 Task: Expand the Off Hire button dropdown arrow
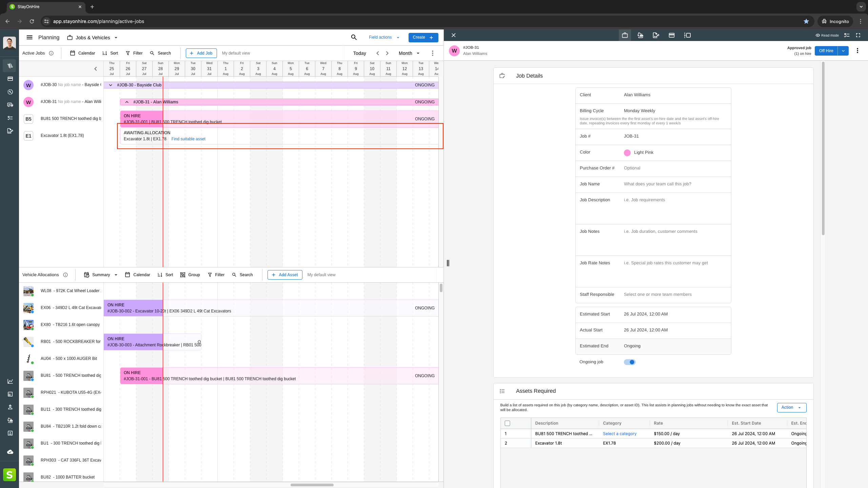click(x=843, y=51)
